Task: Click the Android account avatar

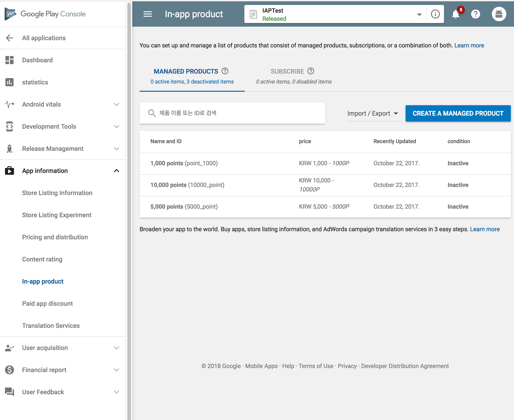Action: (499, 14)
